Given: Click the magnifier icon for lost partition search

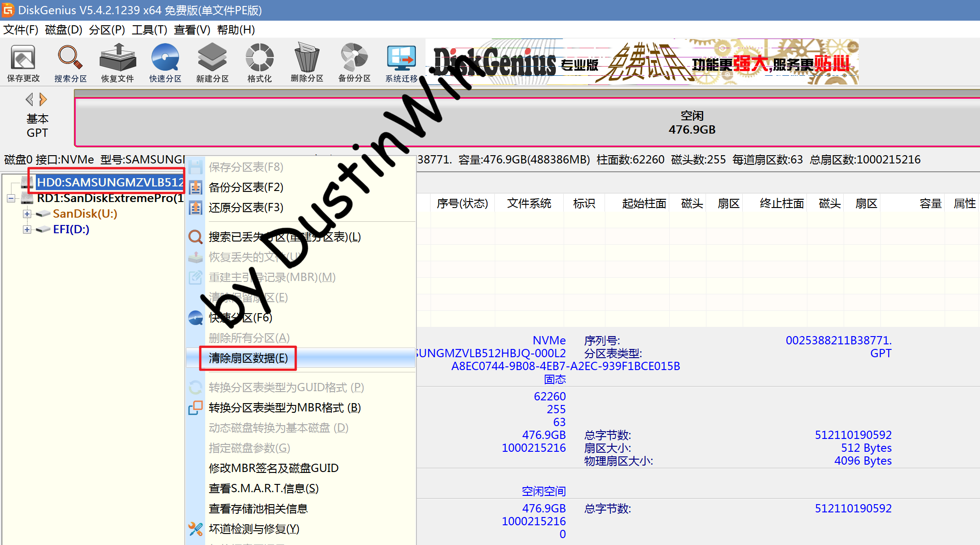Looking at the screenshot, I should [196, 237].
